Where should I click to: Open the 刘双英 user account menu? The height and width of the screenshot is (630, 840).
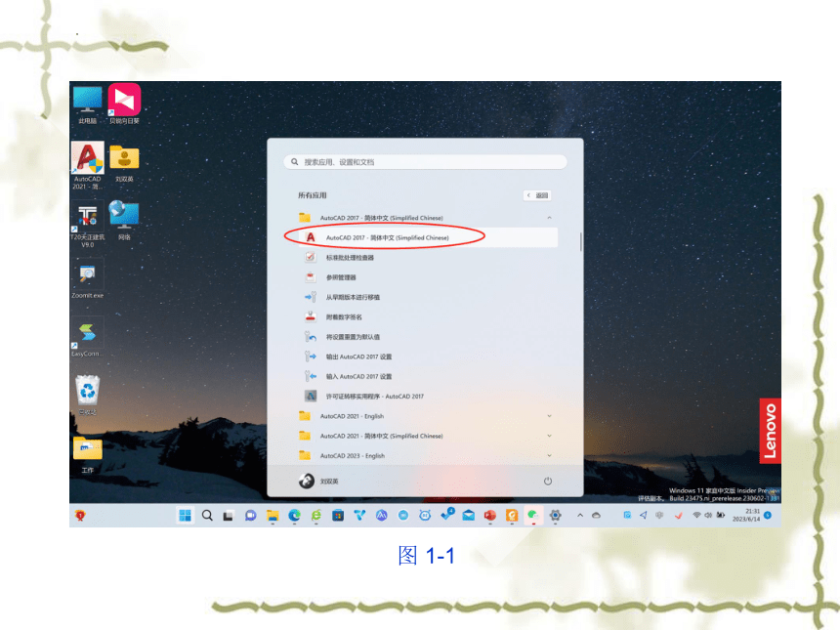[318, 482]
